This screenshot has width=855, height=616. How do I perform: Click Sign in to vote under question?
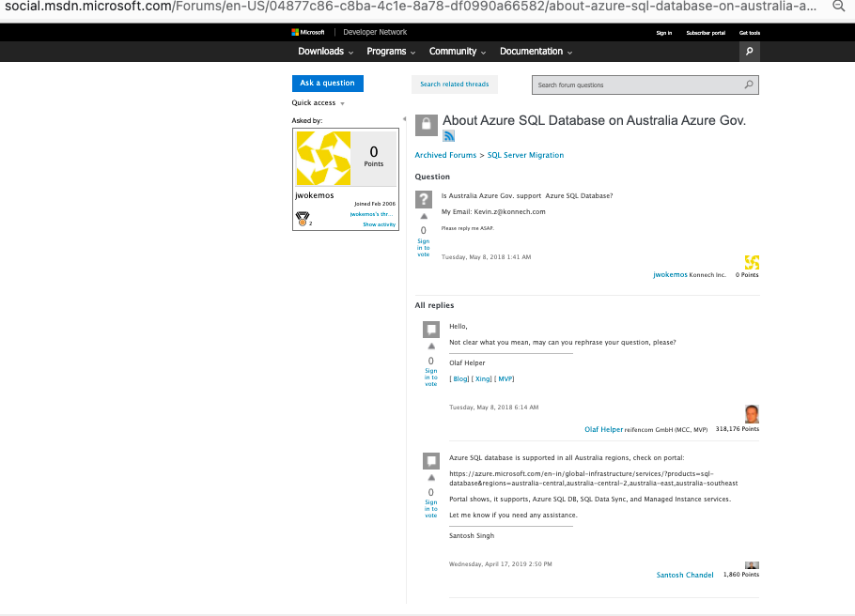tap(424, 248)
